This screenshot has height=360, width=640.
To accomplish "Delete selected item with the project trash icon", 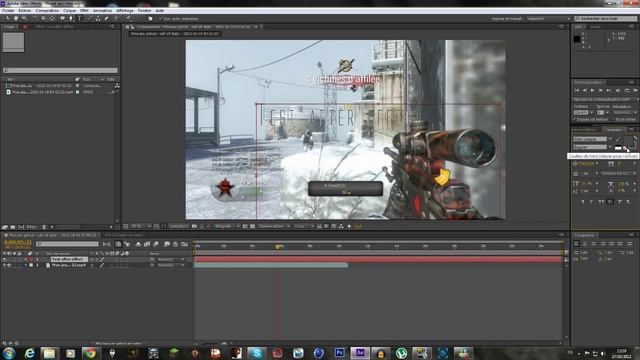I will tap(44, 227).
